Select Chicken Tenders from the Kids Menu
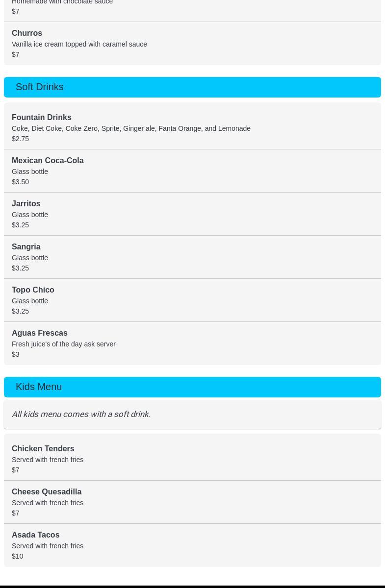385x588 pixels. [43, 449]
